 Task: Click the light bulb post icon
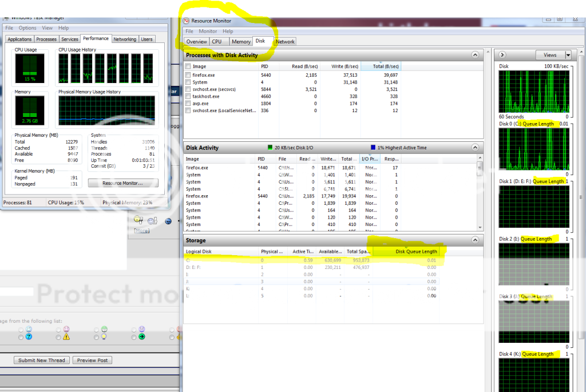click(104, 337)
